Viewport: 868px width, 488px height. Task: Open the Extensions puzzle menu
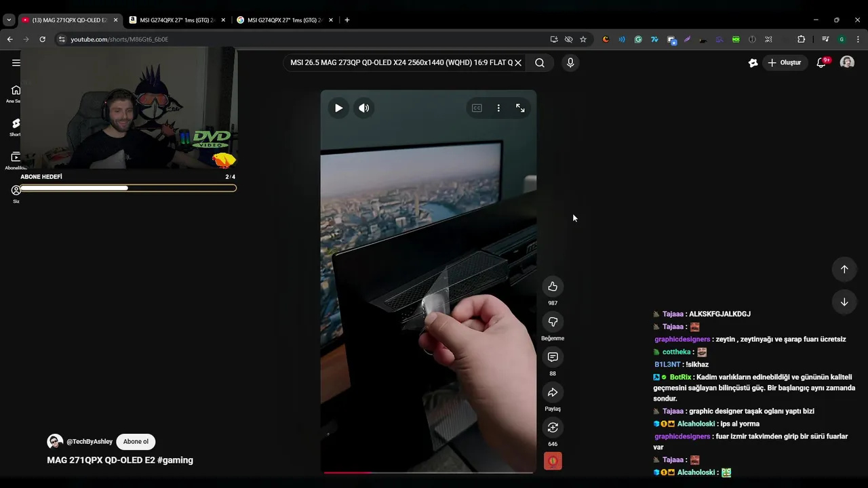[x=801, y=39]
